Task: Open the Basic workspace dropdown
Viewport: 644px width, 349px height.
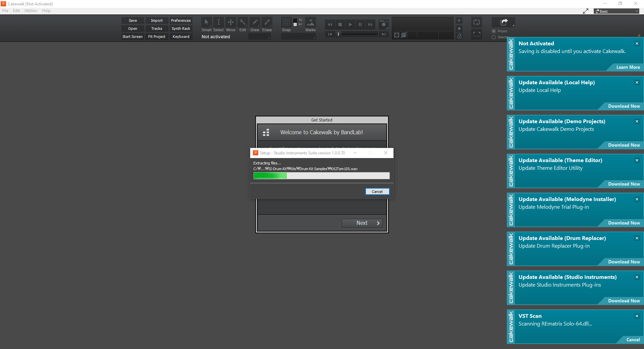Action: [x=616, y=11]
